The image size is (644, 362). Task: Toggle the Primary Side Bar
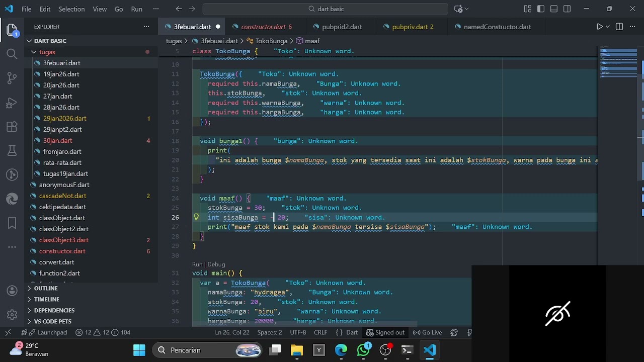click(541, 9)
